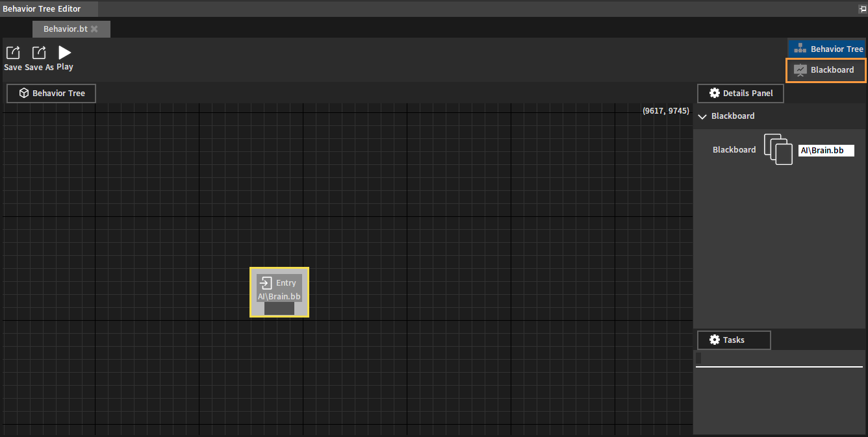This screenshot has height=437, width=868.
Task: Click the Save icon in toolbar
Action: (12, 53)
